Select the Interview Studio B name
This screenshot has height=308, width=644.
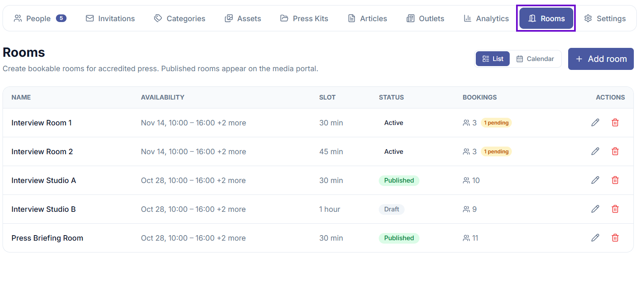click(44, 209)
